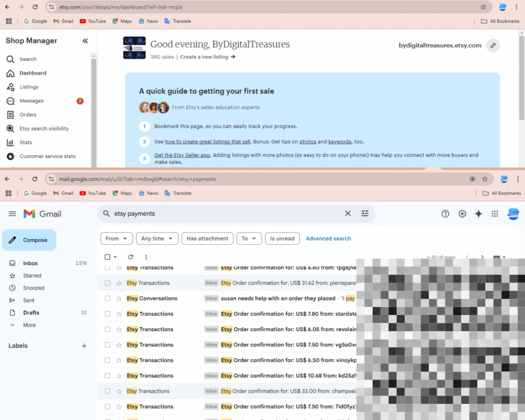Bookmark the Gmail page with star icon
This screenshot has height=420, width=525.
pos(485,179)
